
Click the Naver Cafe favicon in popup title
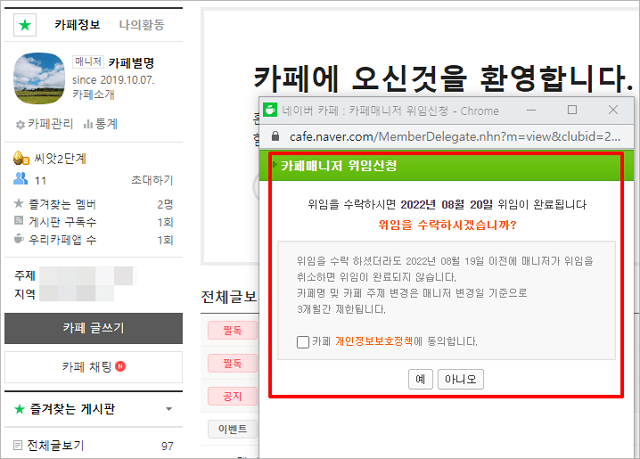tap(270, 109)
